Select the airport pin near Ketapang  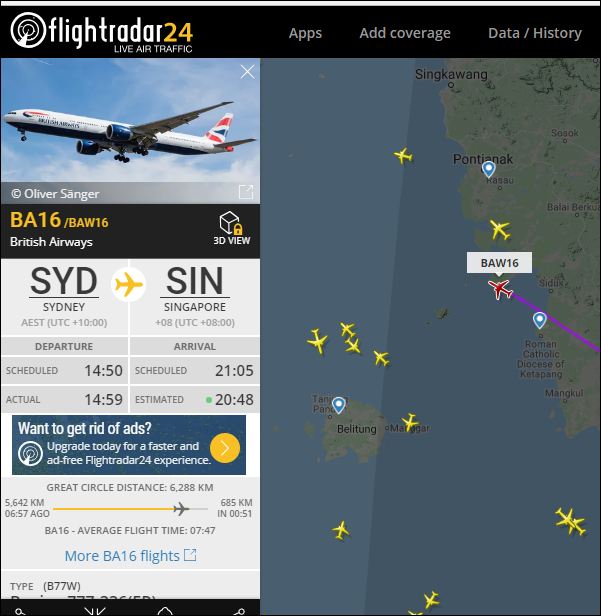(x=540, y=320)
